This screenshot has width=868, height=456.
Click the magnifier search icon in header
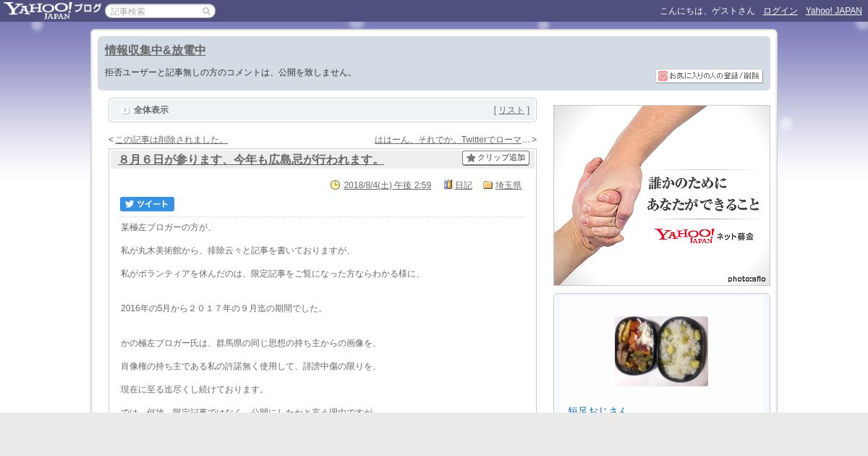[x=207, y=11]
